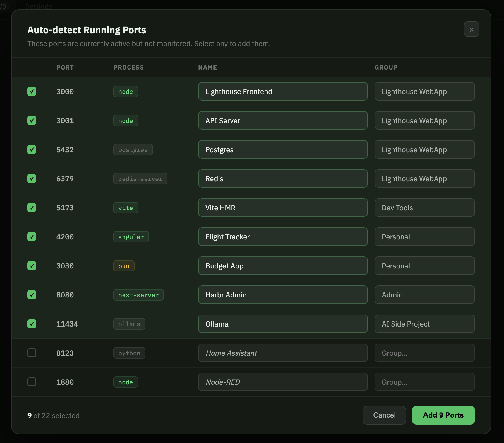504x443 pixels.
Task: Click the Admin group field
Action: point(424,295)
